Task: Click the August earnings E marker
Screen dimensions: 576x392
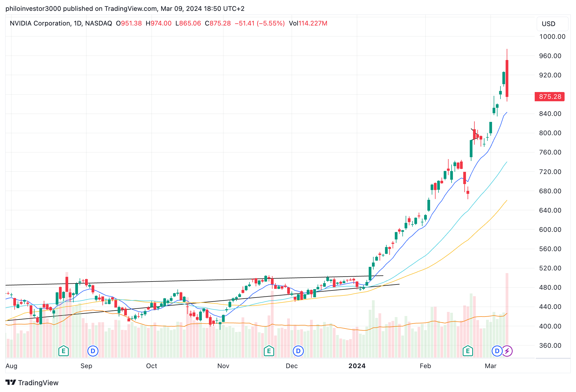Action: [64, 351]
